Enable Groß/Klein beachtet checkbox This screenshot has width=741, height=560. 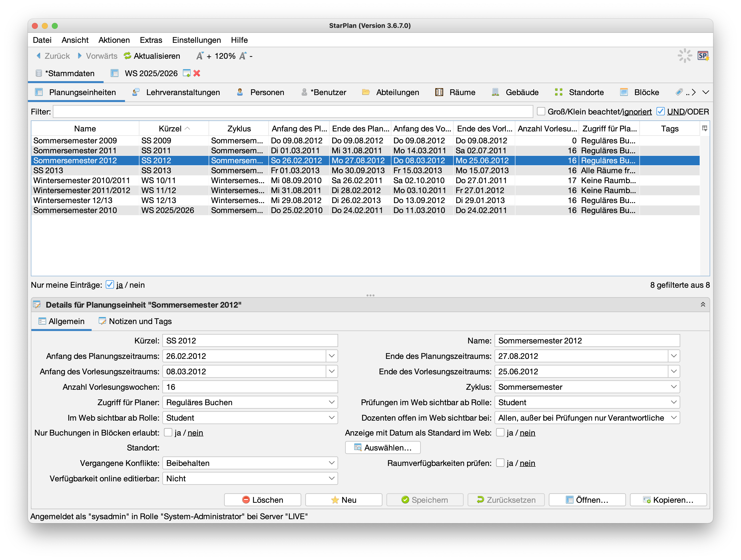click(541, 112)
